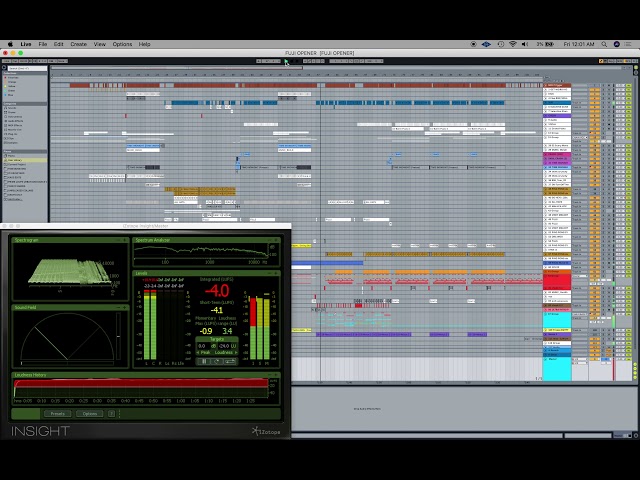The width and height of the screenshot is (640, 480).
Task: Select Instruments category in the browser
Action: click(15, 117)
